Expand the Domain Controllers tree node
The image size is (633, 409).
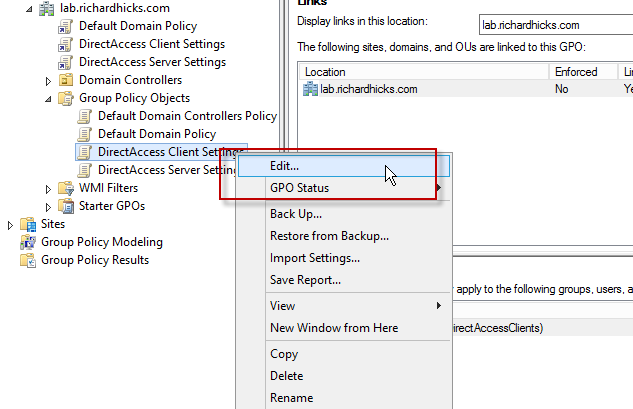[x=48, y=80]
